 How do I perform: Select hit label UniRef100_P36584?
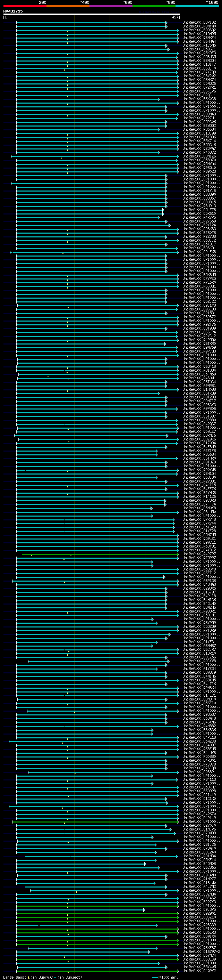(199, 130)
